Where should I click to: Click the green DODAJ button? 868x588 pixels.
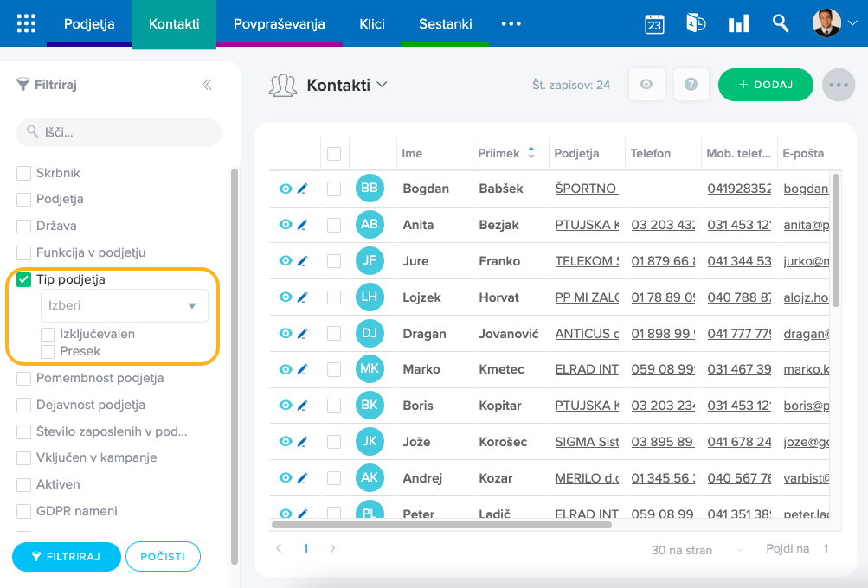pyautogui.click(x=765, y=85)
